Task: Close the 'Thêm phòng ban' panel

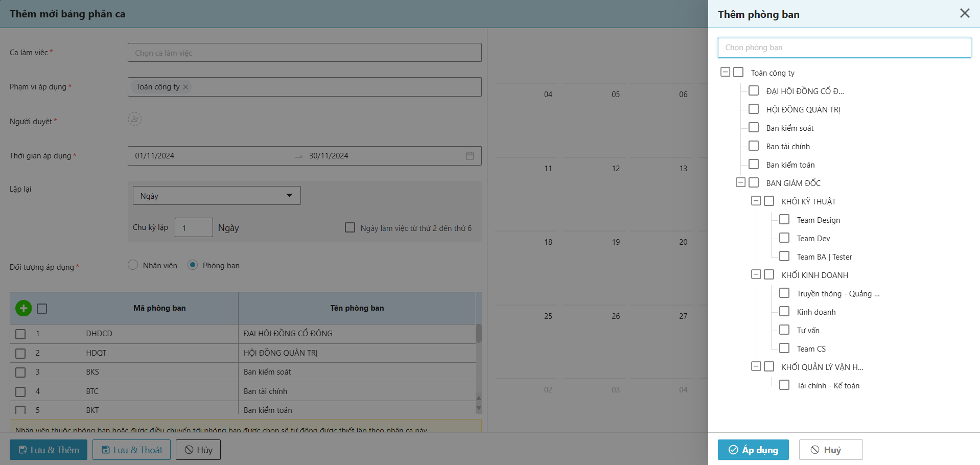Action: click(x=964, y=13)
